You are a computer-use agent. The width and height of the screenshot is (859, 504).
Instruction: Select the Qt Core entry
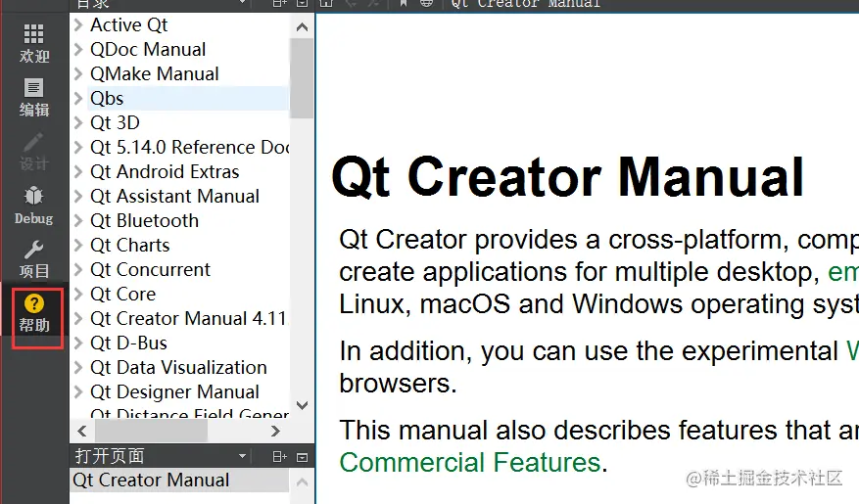point(122,294)
